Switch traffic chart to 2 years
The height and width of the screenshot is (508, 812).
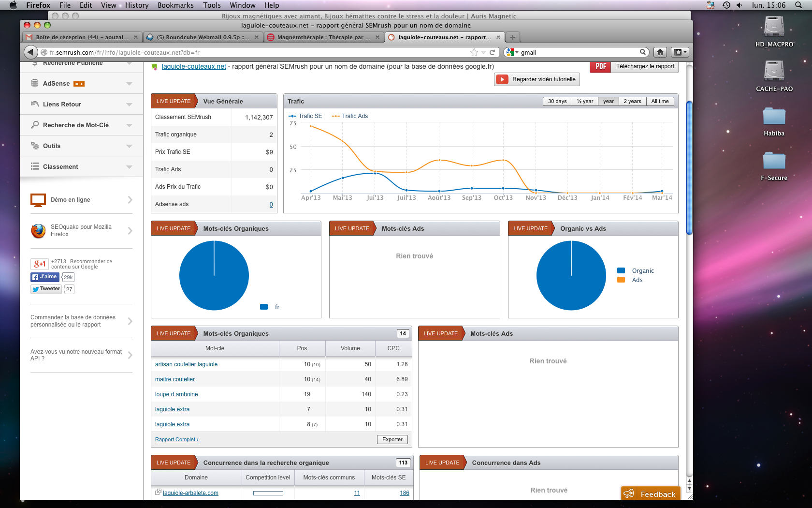click(632, 102)
